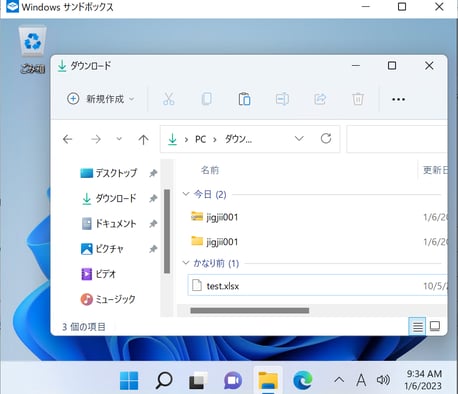
Task: Expand the address bar history dropdown
Action: pyautogui.click(x=299, y=138)
